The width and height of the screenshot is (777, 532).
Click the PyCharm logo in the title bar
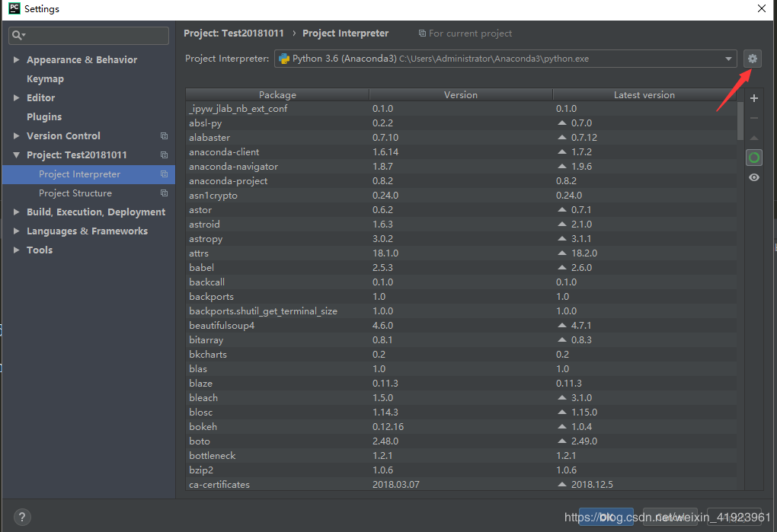(14, 8)
